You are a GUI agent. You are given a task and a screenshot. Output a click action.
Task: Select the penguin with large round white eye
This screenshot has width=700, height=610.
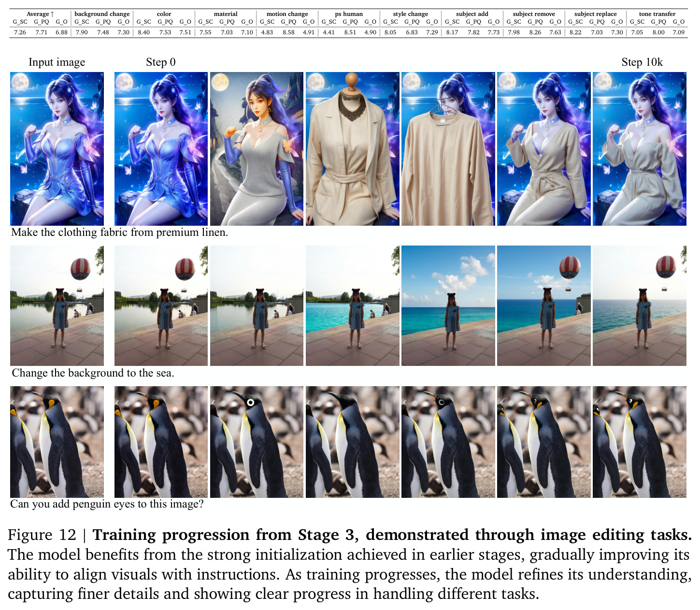pos(257,442)
